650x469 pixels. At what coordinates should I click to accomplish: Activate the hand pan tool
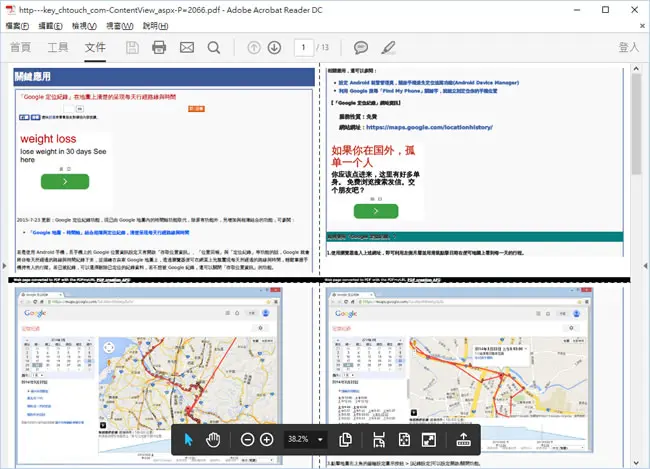pyautogui.click(x=213, y=440)
